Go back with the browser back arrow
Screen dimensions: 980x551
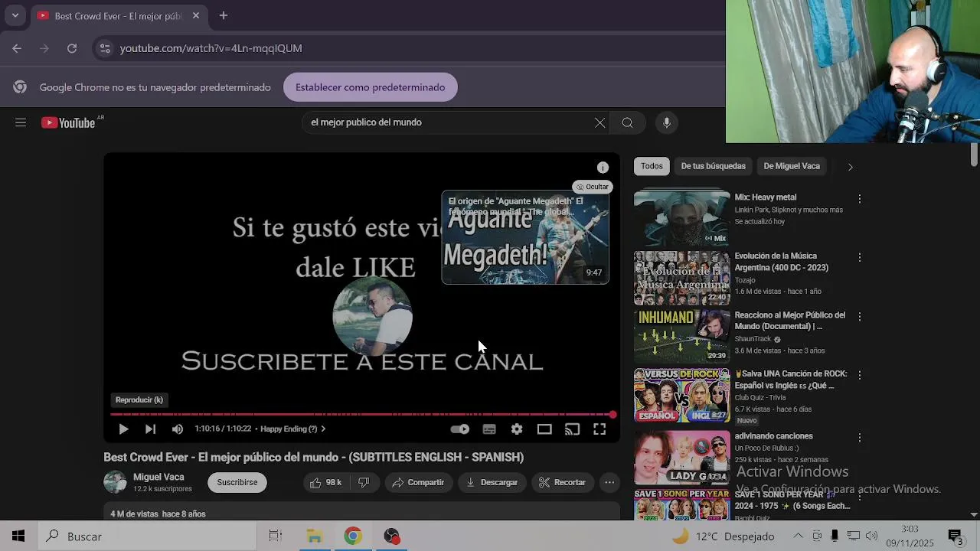(x=17, y=48)
